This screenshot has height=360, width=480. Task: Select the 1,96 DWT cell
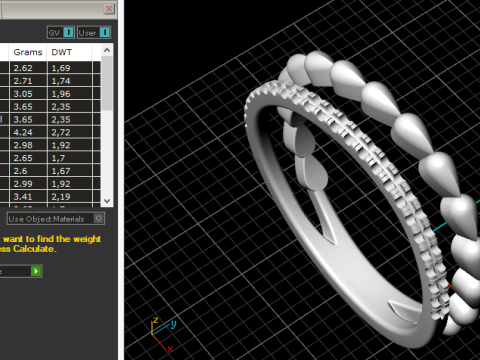point(70,94)
